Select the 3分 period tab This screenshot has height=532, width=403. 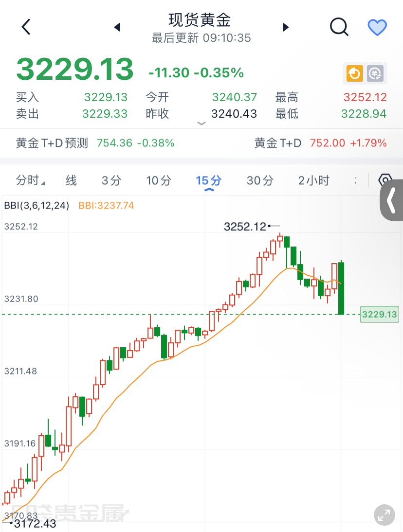111,180
